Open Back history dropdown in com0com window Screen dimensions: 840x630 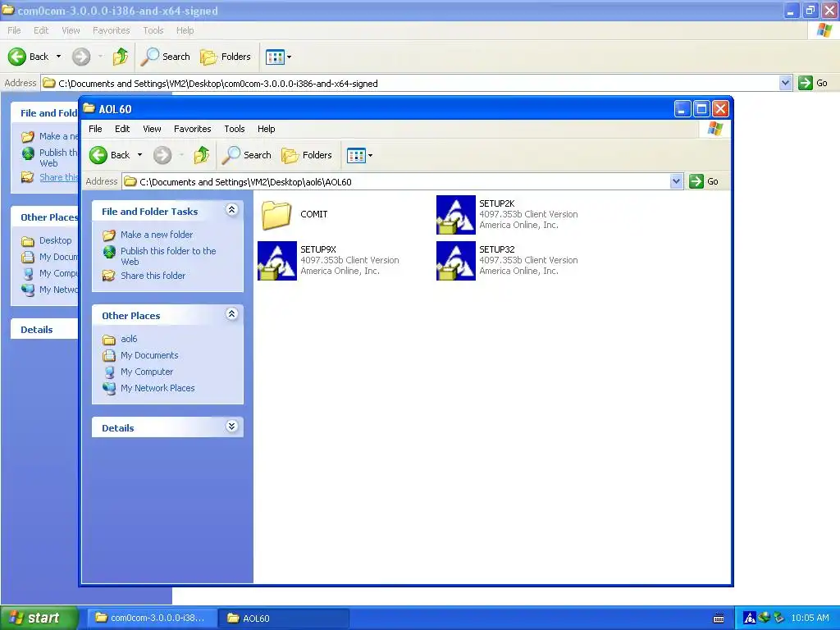pos(58,57)
